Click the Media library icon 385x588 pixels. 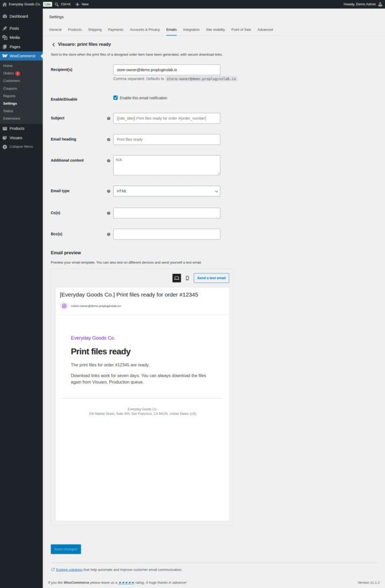tap(5, 37)
